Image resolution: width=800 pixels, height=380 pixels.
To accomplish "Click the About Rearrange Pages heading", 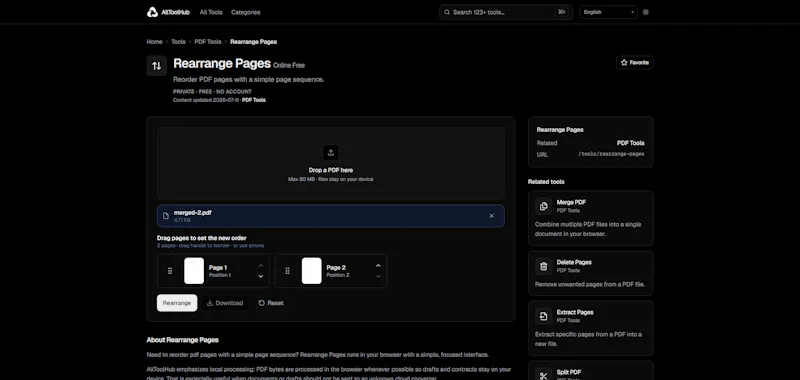I will point(183,340).
